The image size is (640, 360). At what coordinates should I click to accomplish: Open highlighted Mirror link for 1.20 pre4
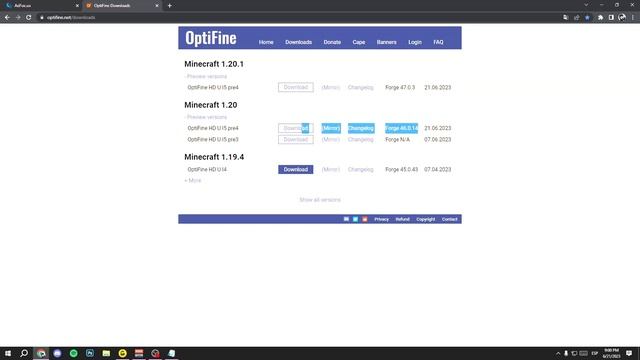pos(331,128)
